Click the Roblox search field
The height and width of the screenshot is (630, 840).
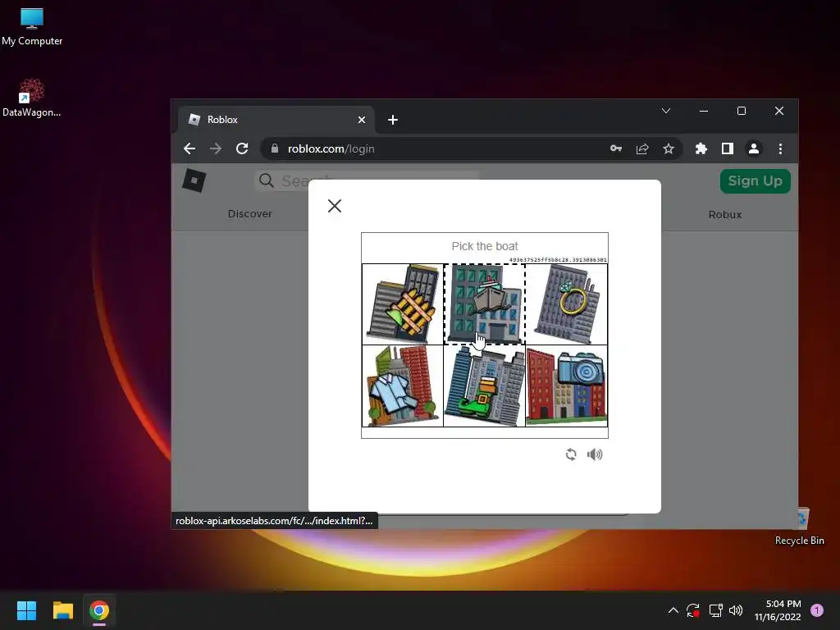pyautogui.click(x=367, y=180)
